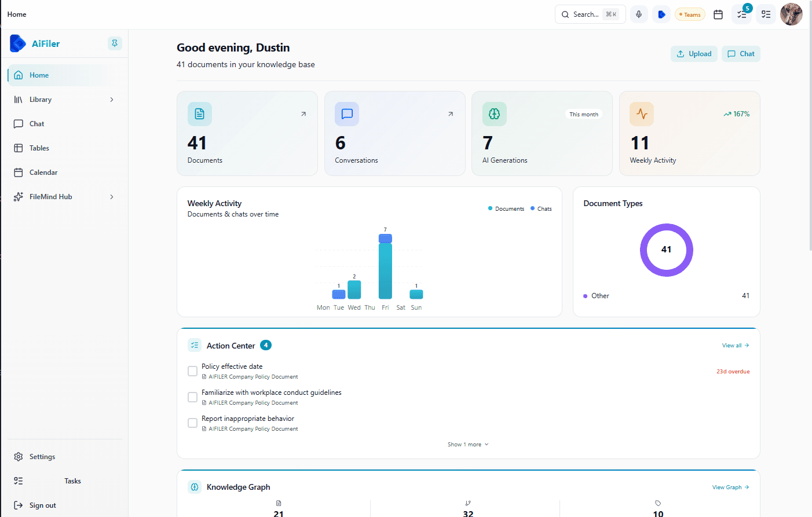Open Conversations card arrow icon
Image resolution: width=812 pixels, height=517 pixels.
(x=450, y=114)
